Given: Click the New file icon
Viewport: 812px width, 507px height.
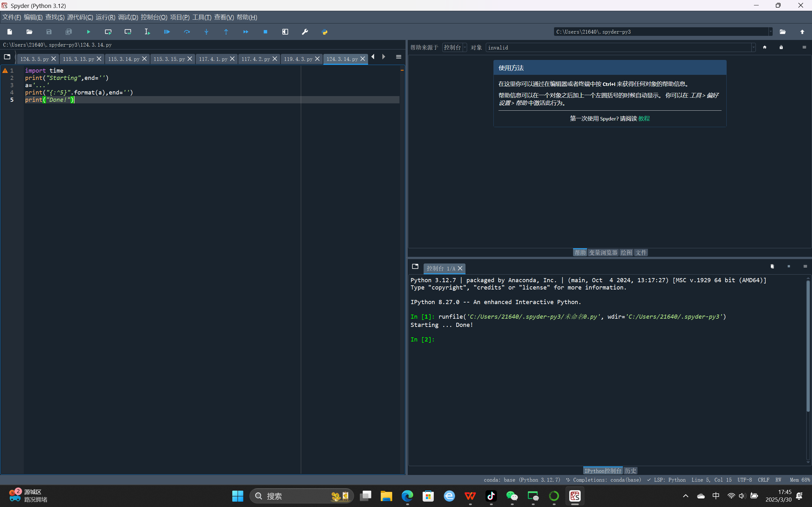Looking at the screenshot, I should point(10,32).
